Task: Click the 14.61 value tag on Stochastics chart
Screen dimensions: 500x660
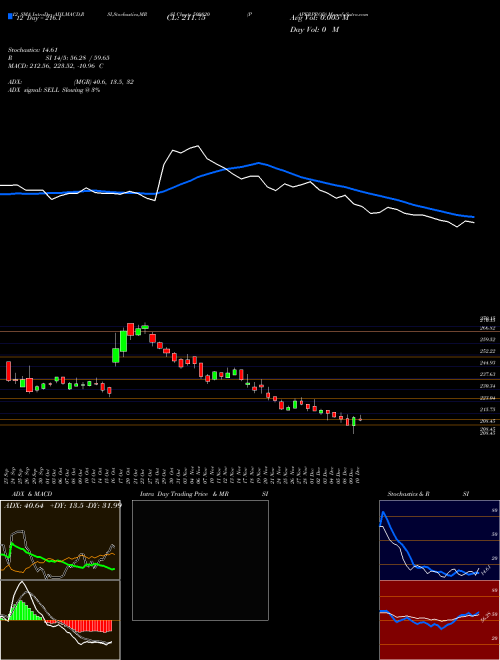Action: coord(484,572)
